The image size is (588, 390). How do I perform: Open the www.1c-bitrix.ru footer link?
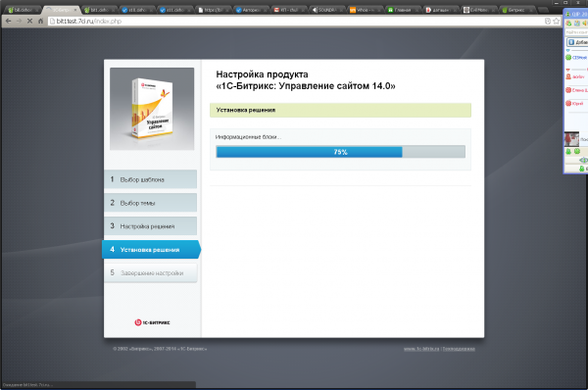click(421, 349)
